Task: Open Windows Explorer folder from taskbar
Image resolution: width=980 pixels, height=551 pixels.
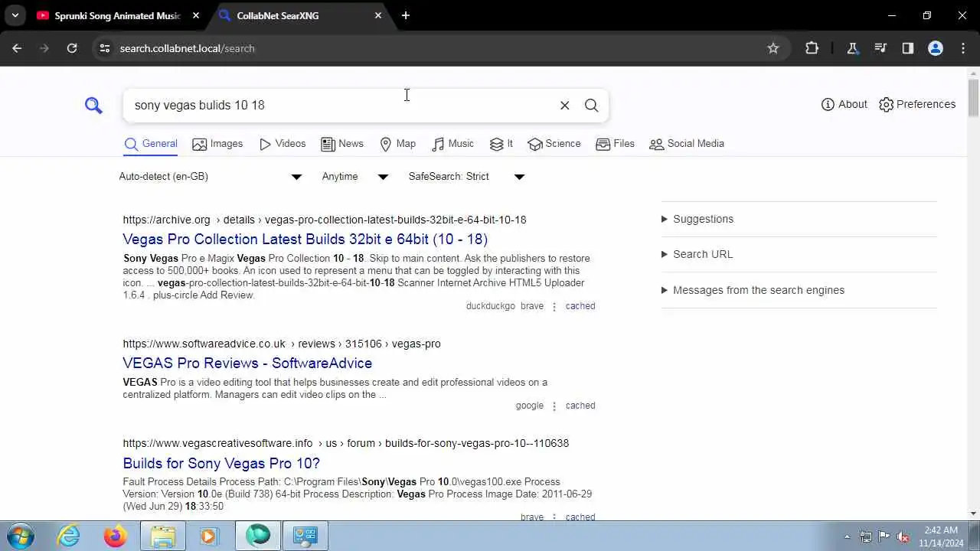Action: click(x=162, y=536)
